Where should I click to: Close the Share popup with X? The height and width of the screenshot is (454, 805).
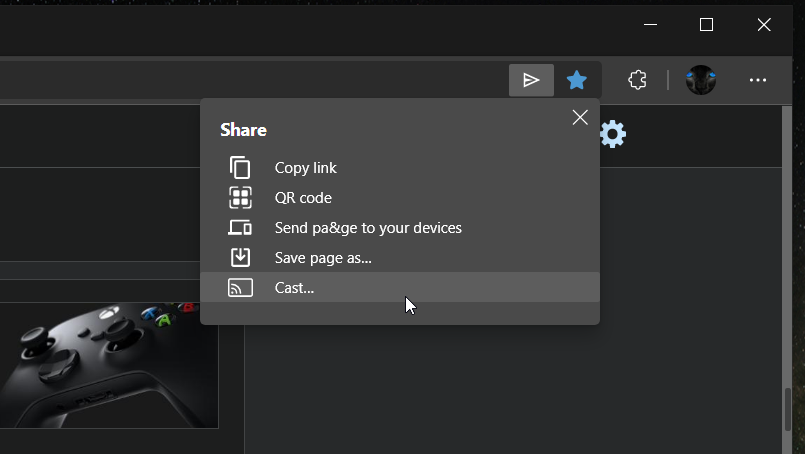[580, 118]
